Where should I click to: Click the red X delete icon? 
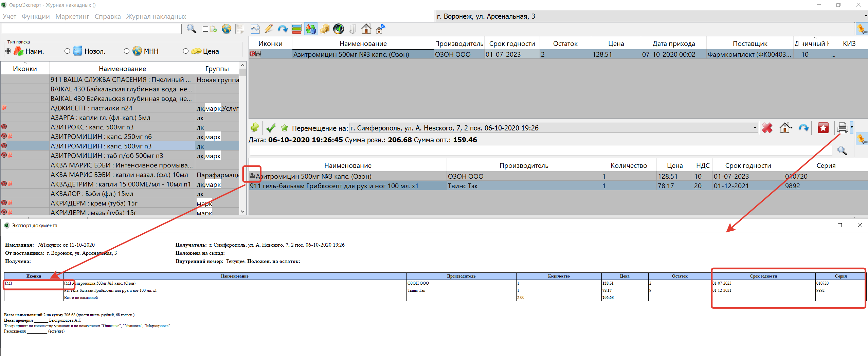(767, 128)
